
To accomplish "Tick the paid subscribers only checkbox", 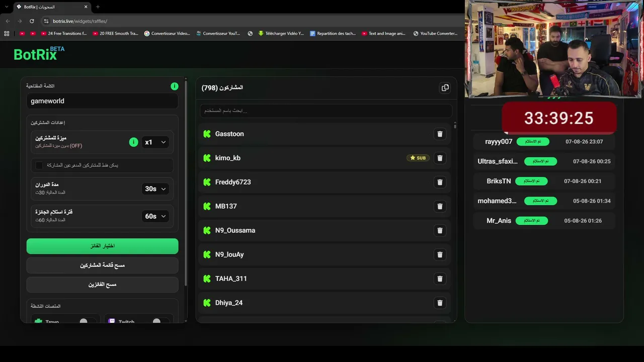I will (39, 165).
